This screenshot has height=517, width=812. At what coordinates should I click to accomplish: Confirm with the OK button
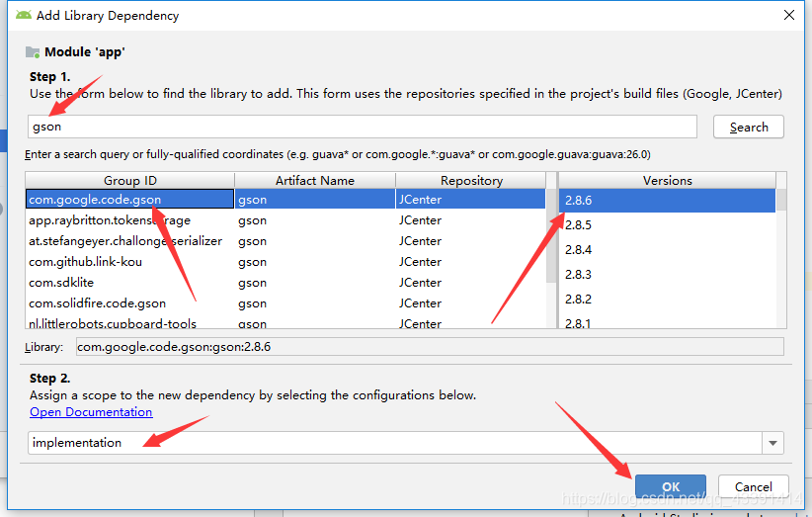pos(671,486)
